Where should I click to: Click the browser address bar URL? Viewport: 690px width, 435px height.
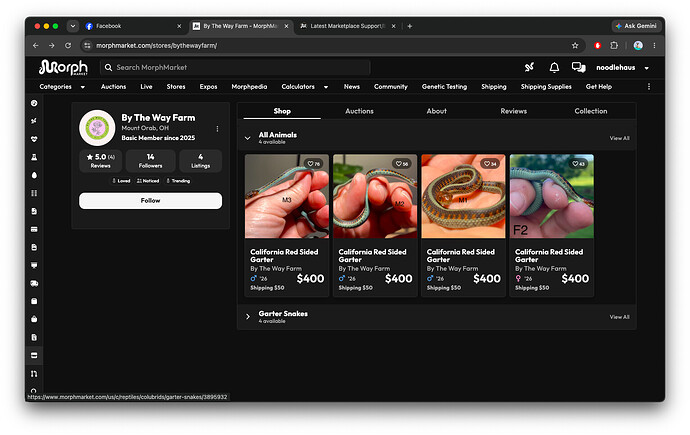click(x=156, y=45)
